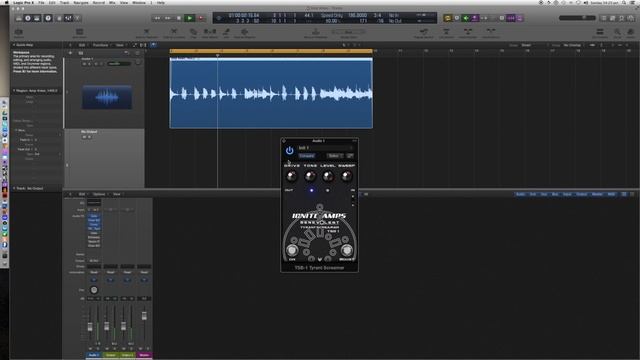
Task: Open the tracks area Functions dropdown
Action: pyautogui.click(x=101, y=45)
